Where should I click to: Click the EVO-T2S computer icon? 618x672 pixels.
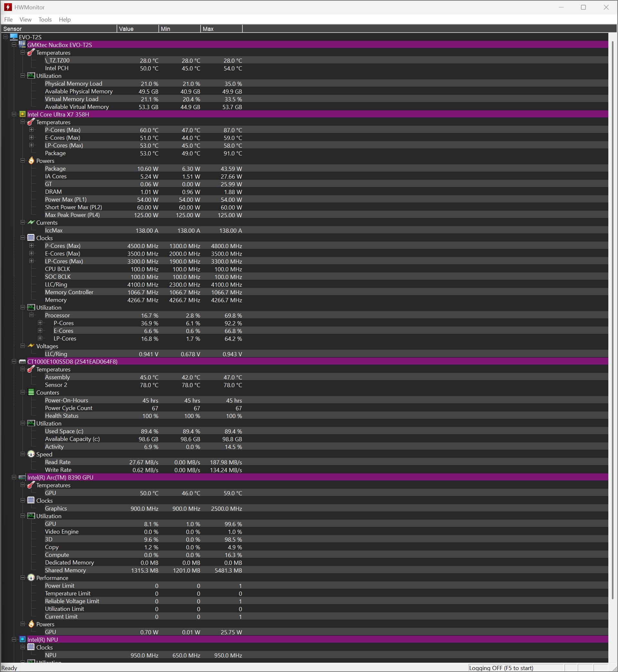point(14,36)
